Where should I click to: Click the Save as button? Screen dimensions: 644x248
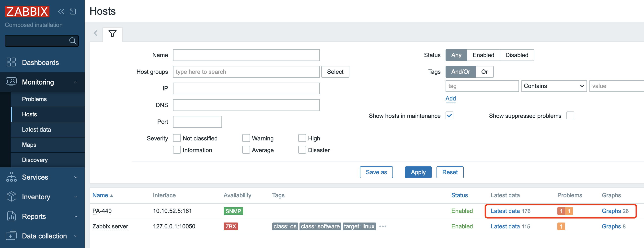376,172
